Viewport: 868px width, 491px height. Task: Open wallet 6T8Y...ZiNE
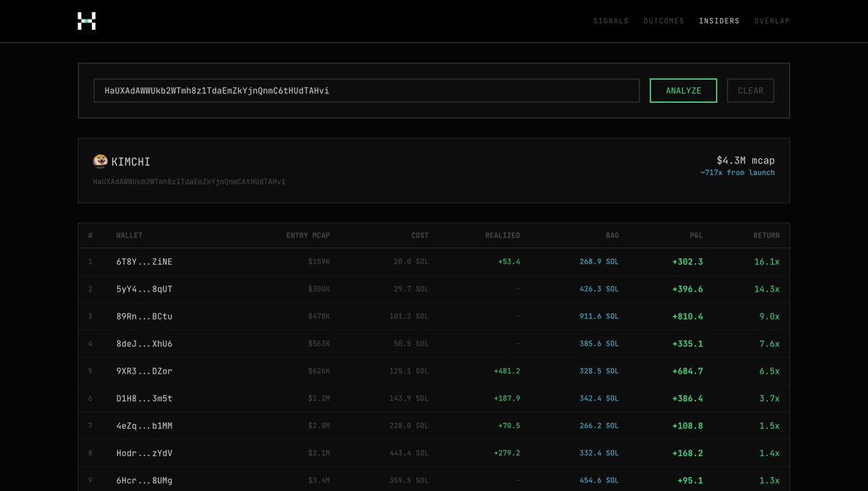pyautogui.click(x=144, y=262)
